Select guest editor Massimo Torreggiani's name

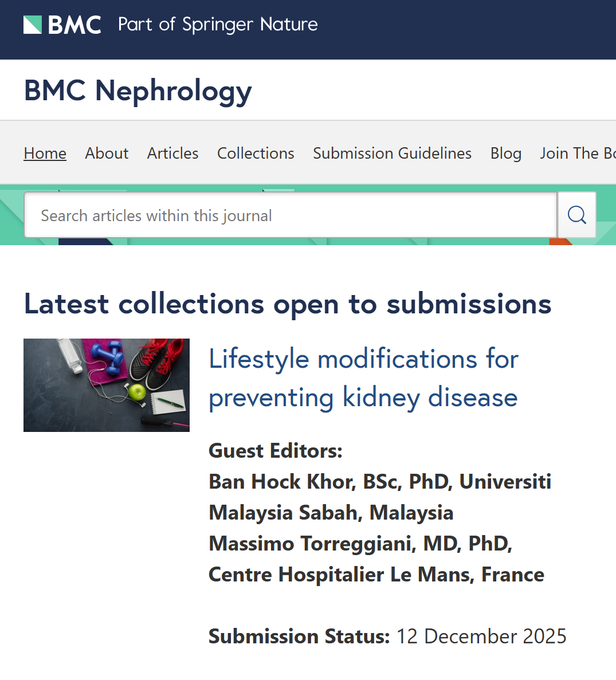click(x=312, y=544)
